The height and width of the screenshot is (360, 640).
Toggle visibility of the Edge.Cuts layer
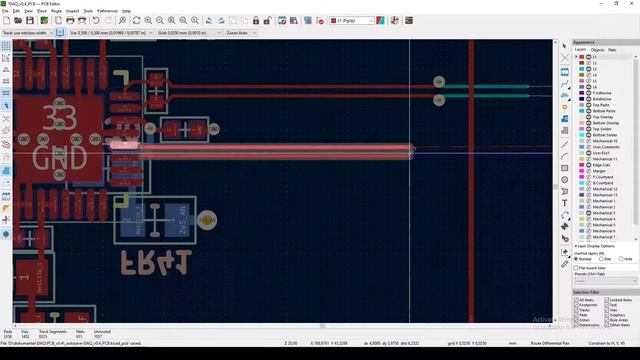[589, 165]
